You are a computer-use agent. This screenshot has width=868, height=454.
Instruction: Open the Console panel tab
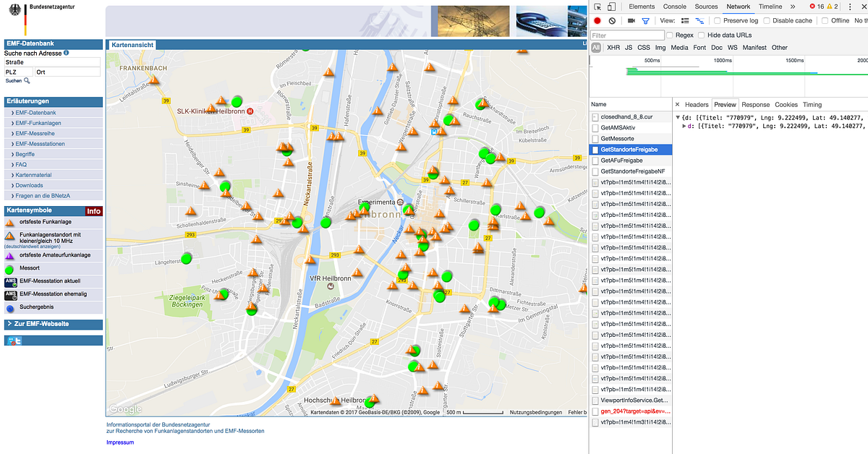675,7
